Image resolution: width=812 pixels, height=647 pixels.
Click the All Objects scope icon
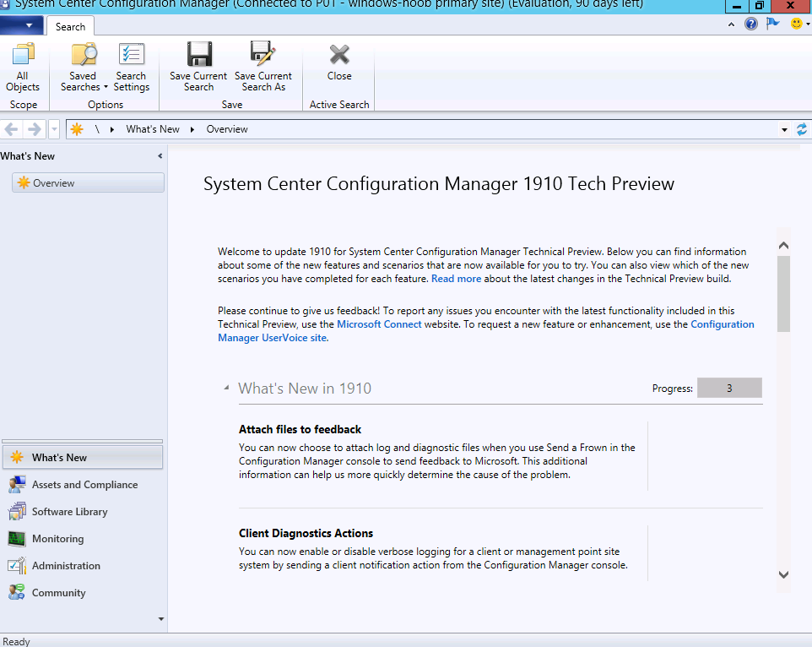coord(22,68)
